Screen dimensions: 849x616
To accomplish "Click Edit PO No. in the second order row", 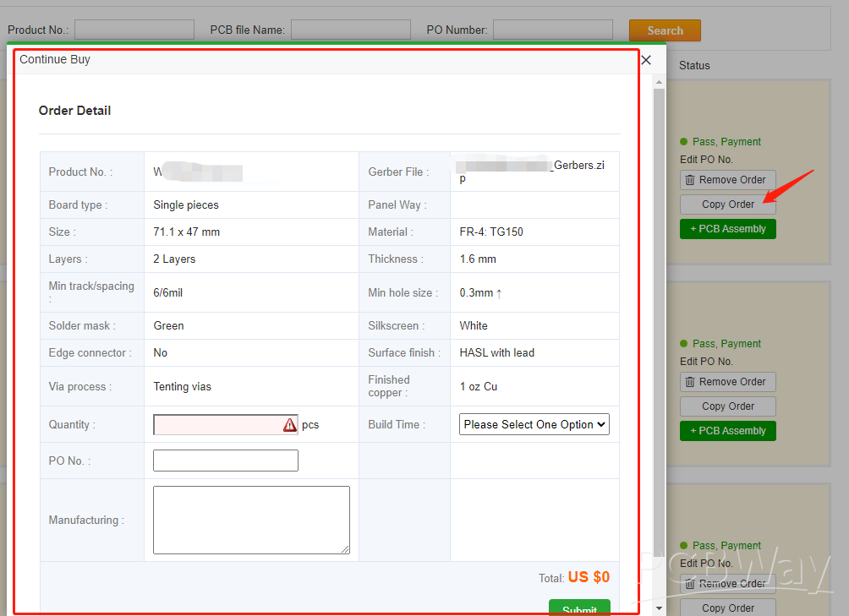I will click(706, 362).
